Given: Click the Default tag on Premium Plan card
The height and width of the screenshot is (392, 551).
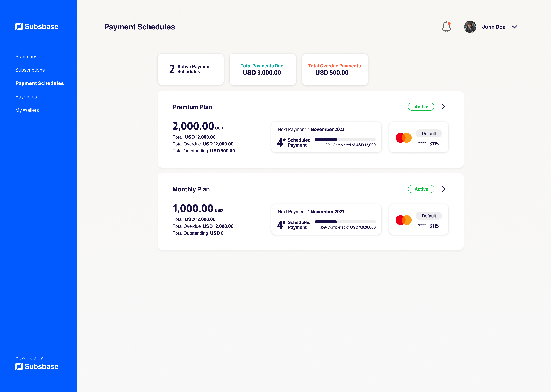Looking at the screenshot, I should [429, 133].
